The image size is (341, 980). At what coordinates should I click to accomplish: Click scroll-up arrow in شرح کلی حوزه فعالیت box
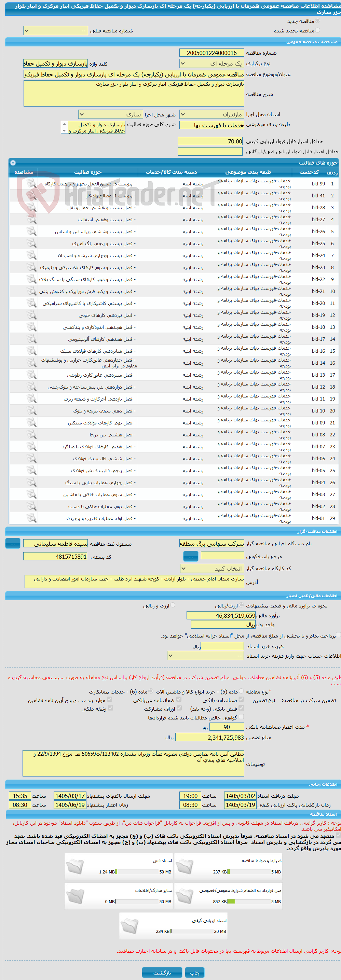click(64, 124)
